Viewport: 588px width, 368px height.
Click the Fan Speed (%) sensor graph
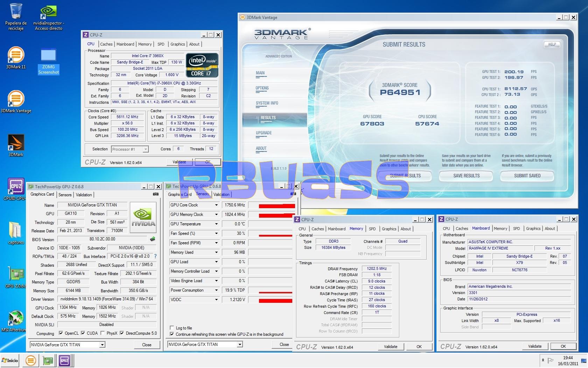pos(270,233)
